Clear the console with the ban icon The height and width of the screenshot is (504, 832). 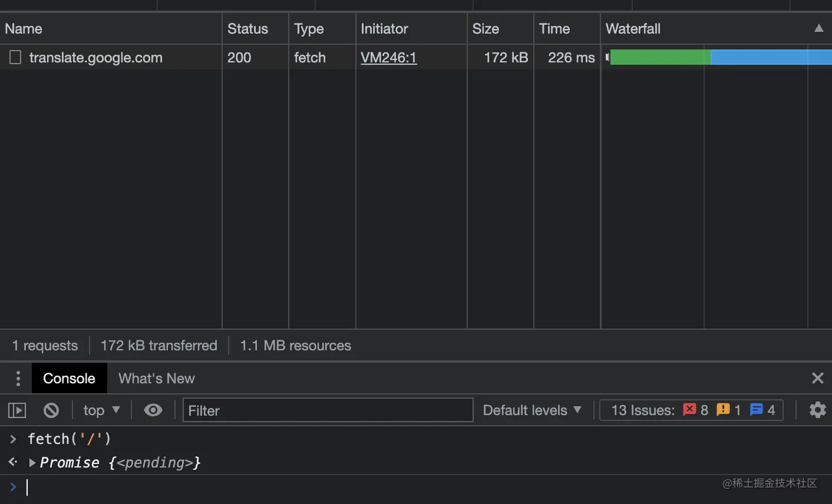pos(51,410)
